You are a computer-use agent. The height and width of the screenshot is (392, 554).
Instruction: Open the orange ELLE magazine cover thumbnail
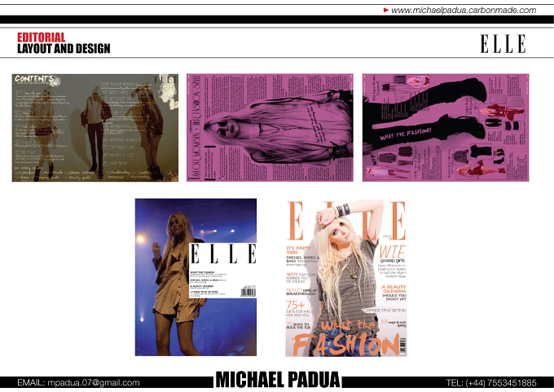click(346, 278)
